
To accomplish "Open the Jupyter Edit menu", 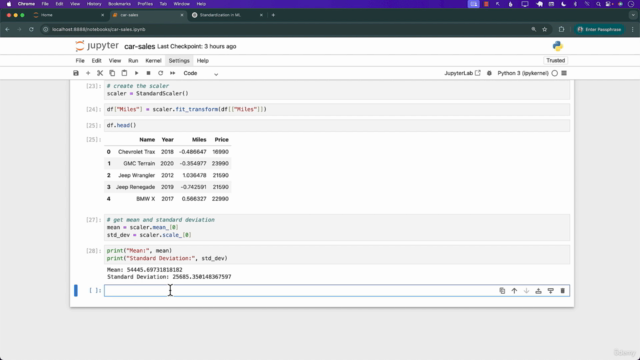I will (96, 60).
